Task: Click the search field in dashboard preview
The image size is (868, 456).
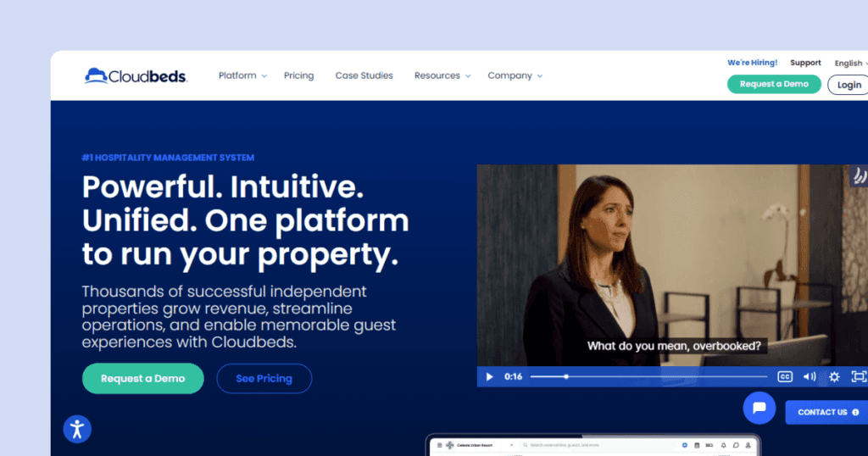Action: [599, 445]
